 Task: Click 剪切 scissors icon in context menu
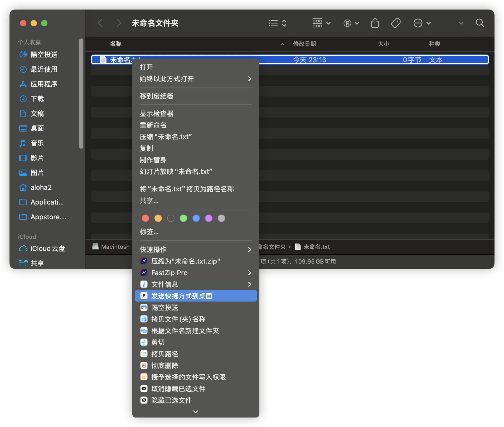pyautogui.click(x=144, y=342)
